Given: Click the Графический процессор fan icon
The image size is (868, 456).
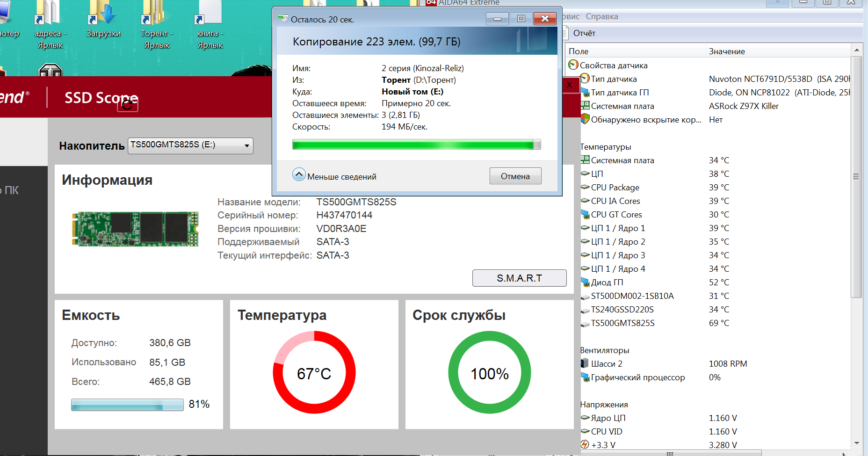Looking at the screenshot, I should pos(585,377).
